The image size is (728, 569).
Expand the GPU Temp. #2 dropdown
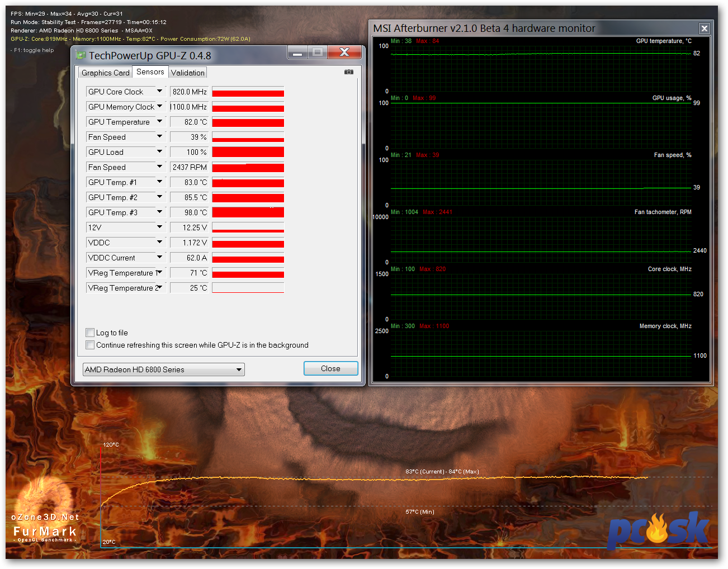159,197
